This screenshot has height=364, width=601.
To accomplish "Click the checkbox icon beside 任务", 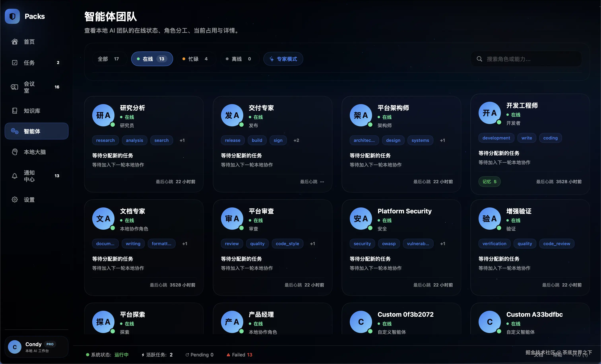I will point(15,63).
